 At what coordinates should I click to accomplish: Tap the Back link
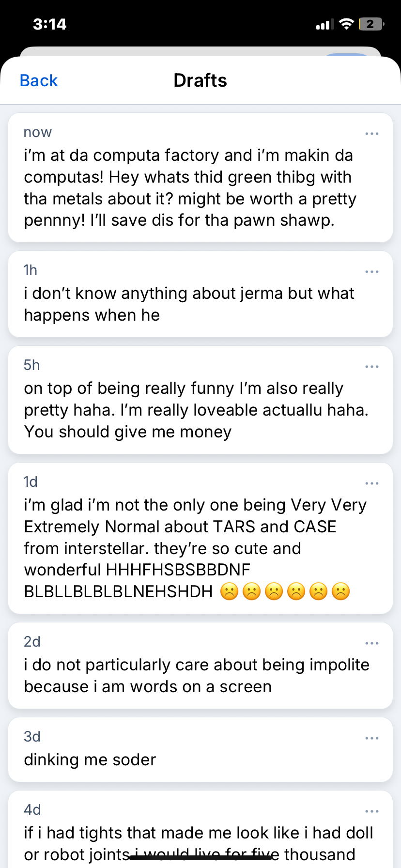(39, 80)
